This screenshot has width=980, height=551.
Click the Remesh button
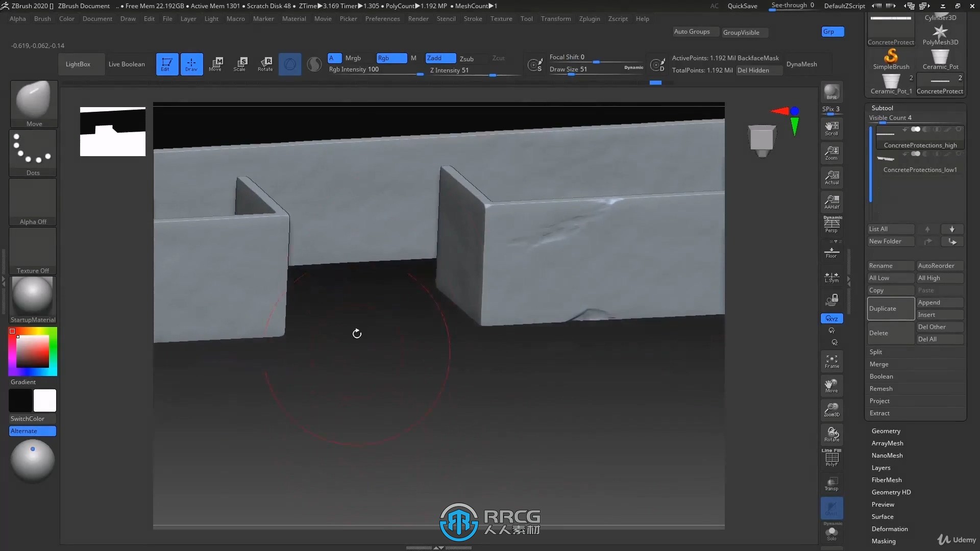pos(881,388)
